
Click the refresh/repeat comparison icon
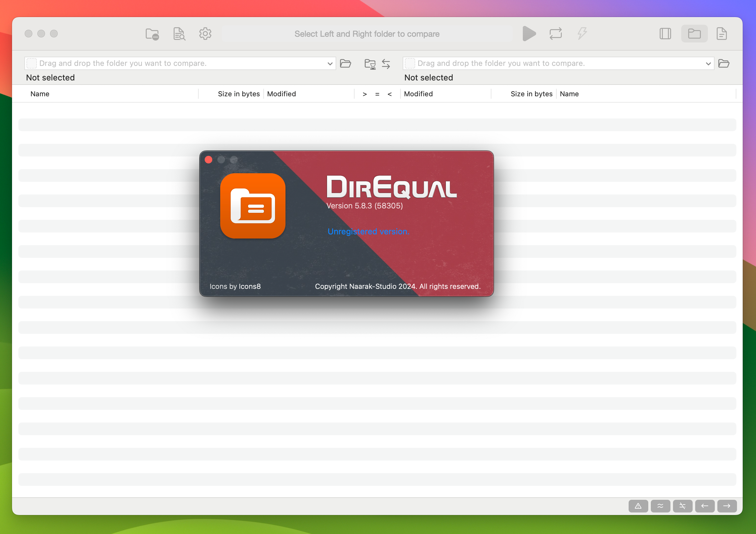point(555,34)
